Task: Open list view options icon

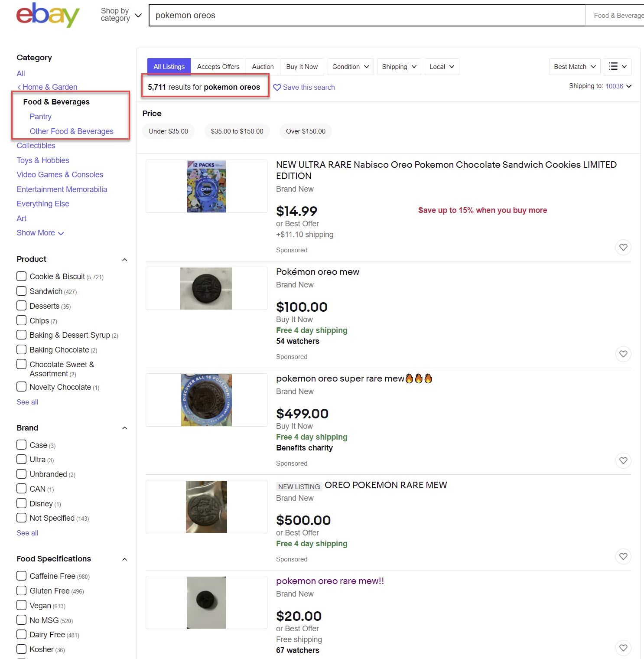Action: pyautogui.click(x=617, y=66)
